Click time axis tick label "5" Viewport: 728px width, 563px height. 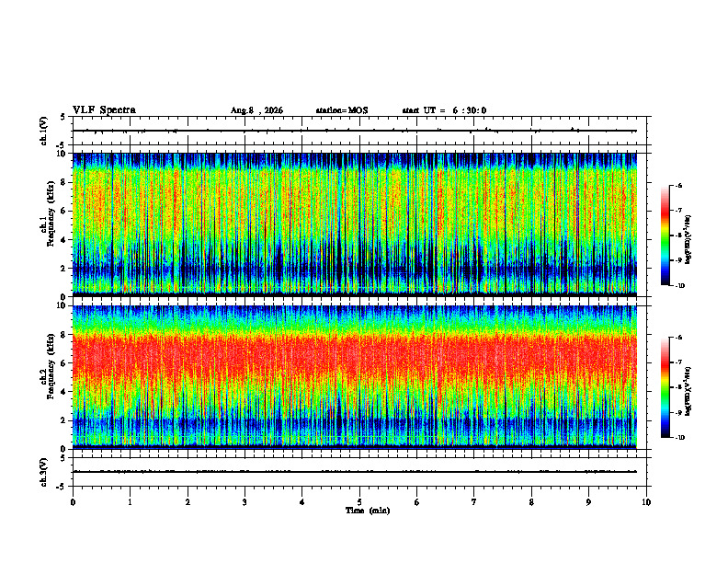click(x=359, y=502)
